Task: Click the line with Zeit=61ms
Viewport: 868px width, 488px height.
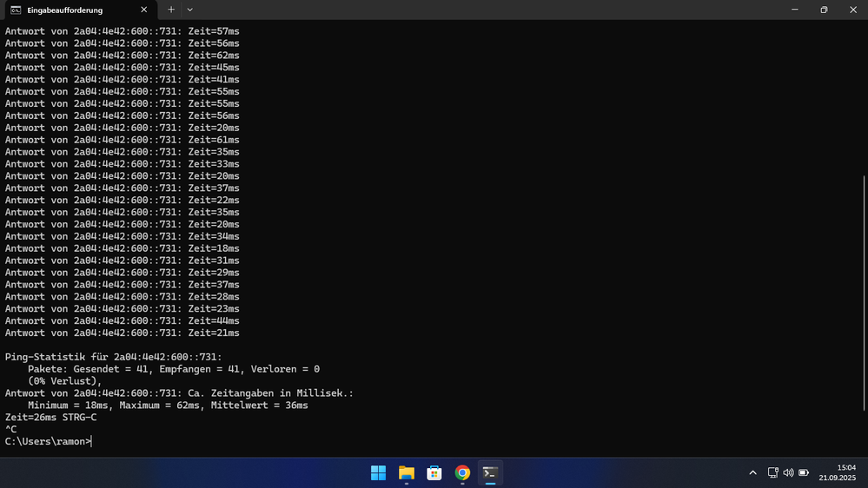Action: pos(123,140)
